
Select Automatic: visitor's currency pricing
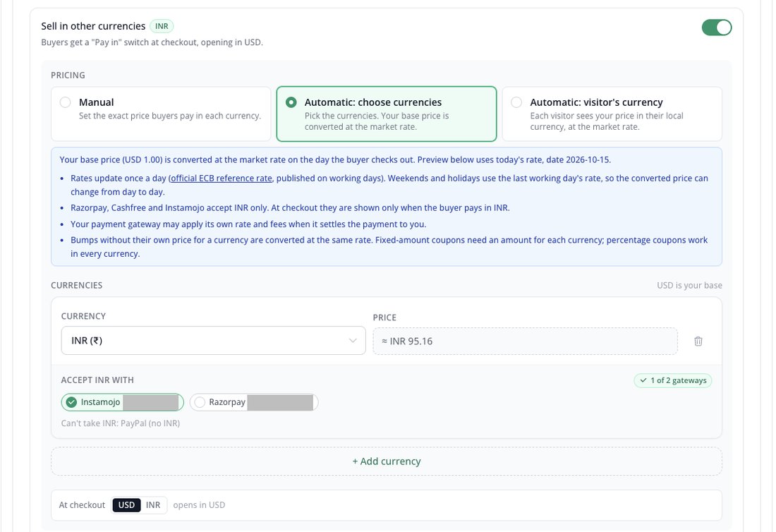(x=612, y=114)
